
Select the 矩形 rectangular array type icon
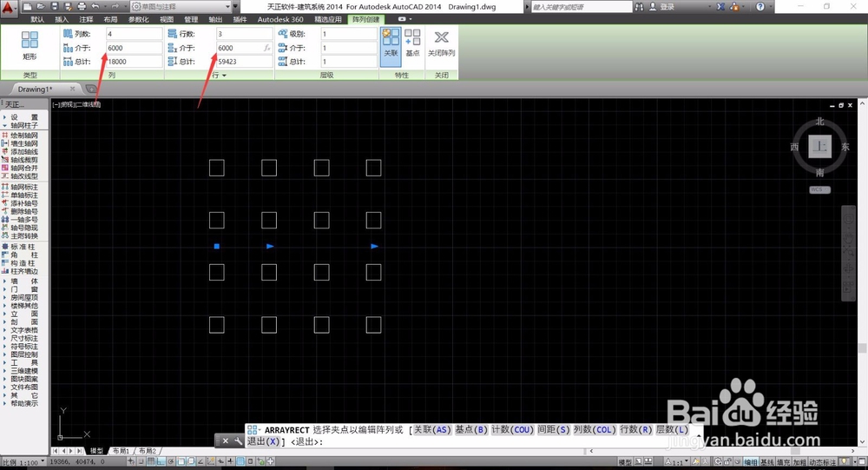[x=30, y=45]
